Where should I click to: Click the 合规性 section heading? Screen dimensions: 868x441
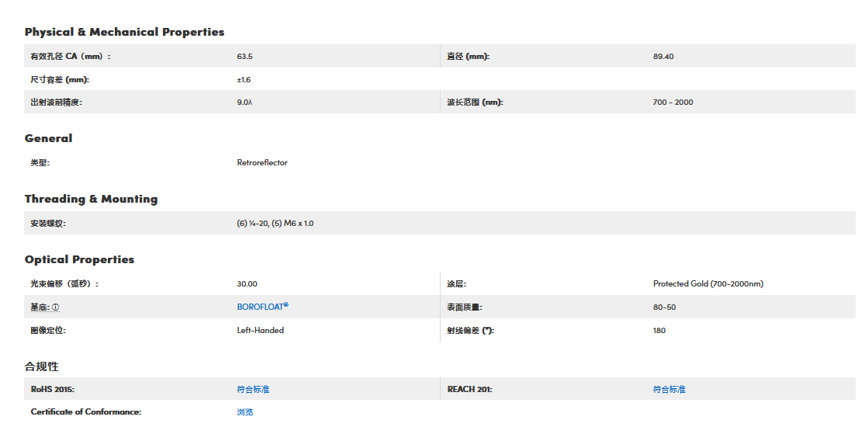(x=42, y=366)
